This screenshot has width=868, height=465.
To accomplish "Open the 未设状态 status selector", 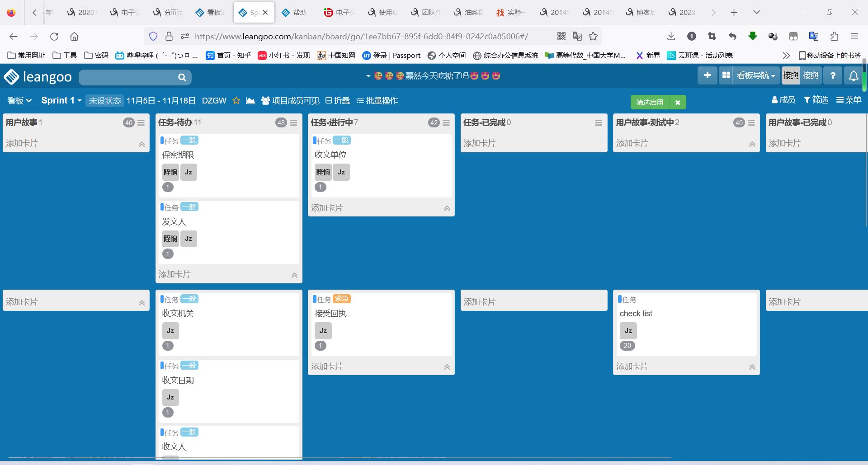I will [x=104, y=100].
